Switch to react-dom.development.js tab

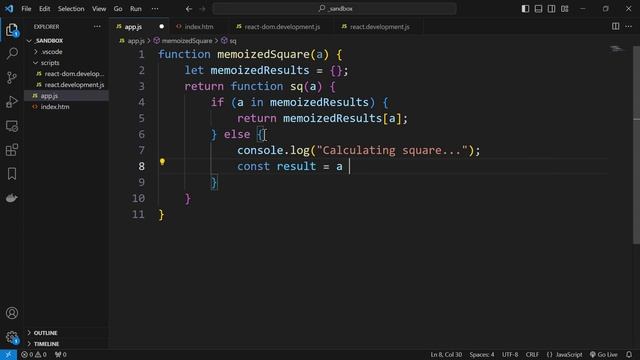(282, 27)
